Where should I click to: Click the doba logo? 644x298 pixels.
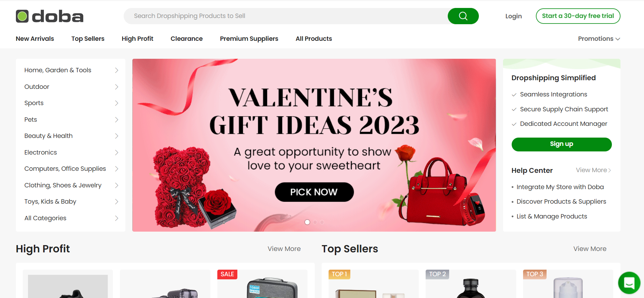[x=50, y=16]
